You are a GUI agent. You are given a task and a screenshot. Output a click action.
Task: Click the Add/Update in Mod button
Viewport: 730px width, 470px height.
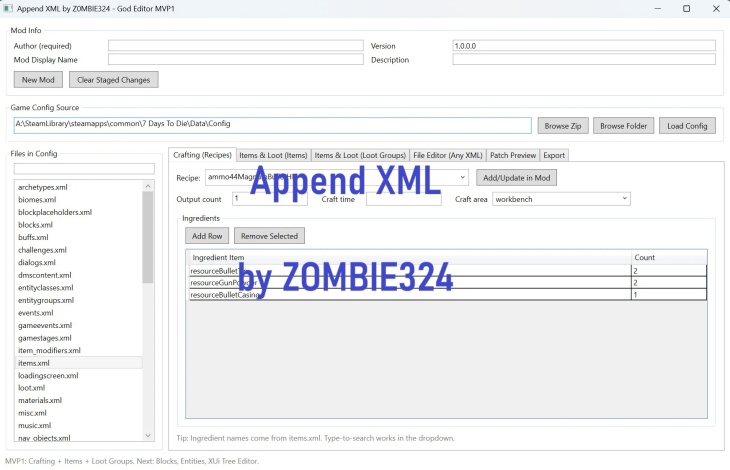[516, 178]
